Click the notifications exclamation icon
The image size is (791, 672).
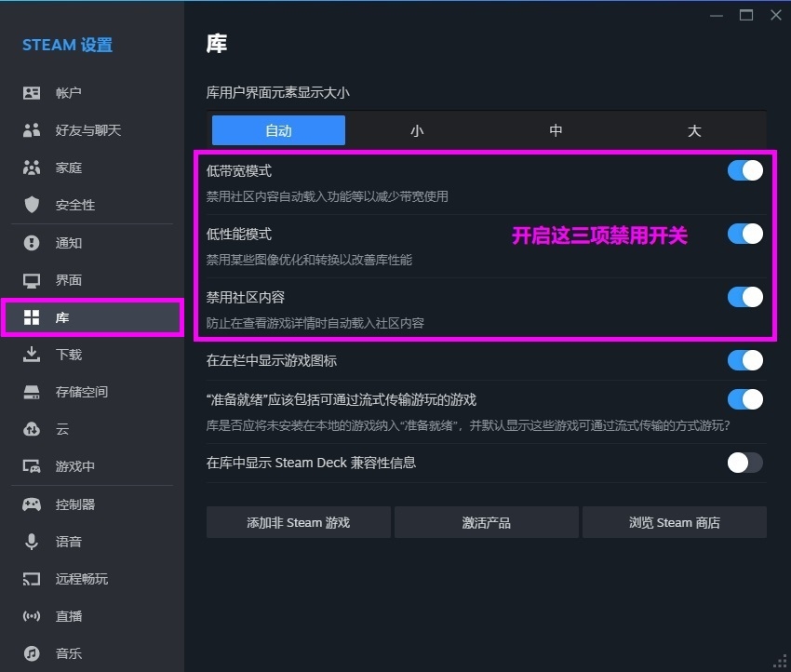coord(32,243)
